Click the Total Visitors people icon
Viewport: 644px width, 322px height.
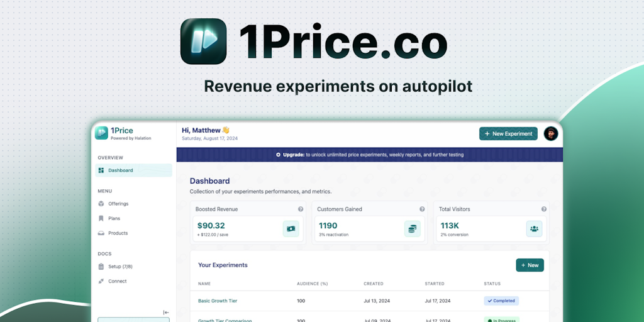[x=534, y=229]
